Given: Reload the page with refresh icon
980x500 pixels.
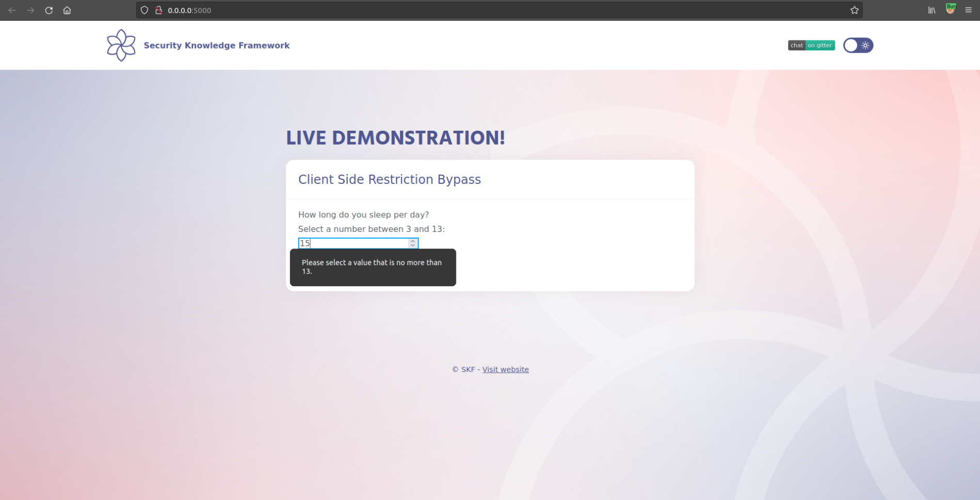Looking at the screenshot, I should [49, 10].
